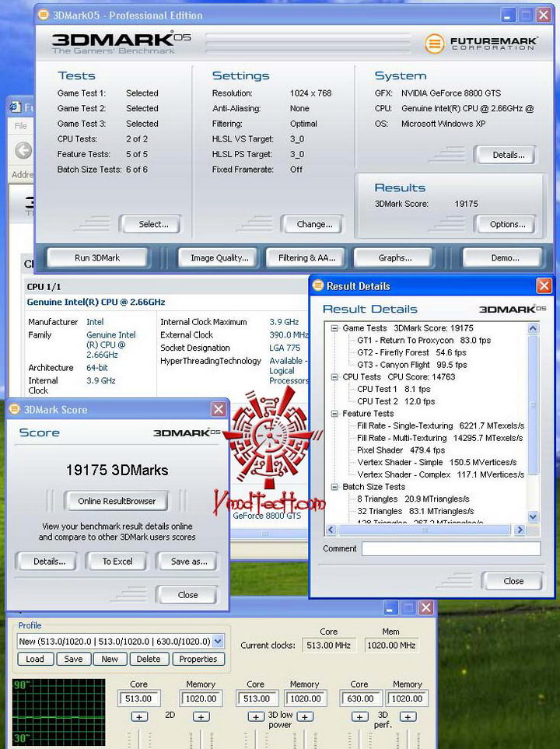
Task: Select the GT3 - Canyon Flight result
Action: pos(412,365)
